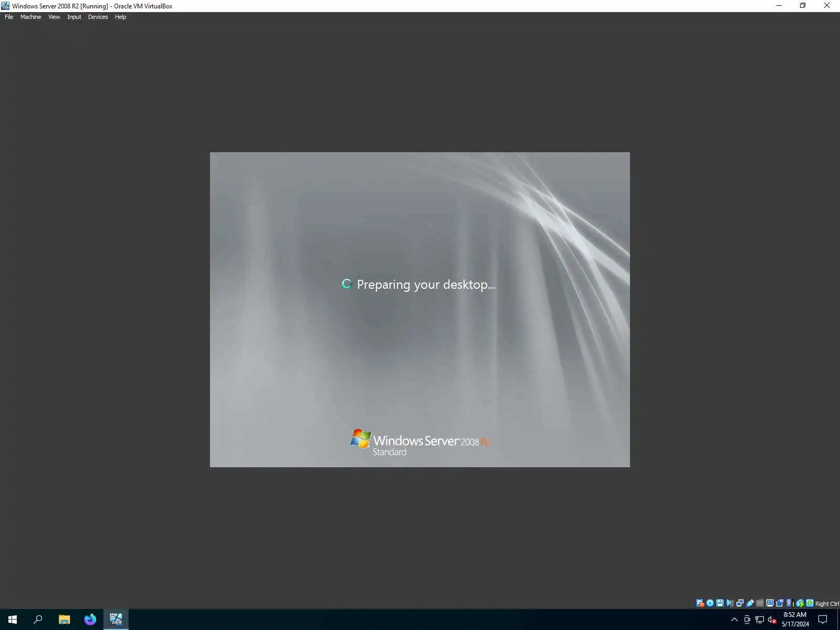Launch Firefox from the taskbar
The image size is (840, 630).
[x=90, y=619]
